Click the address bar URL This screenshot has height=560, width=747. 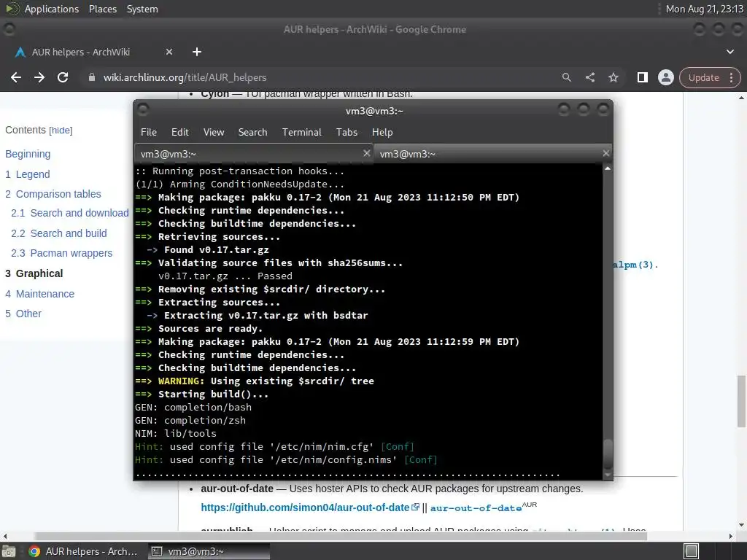[185, 77]
